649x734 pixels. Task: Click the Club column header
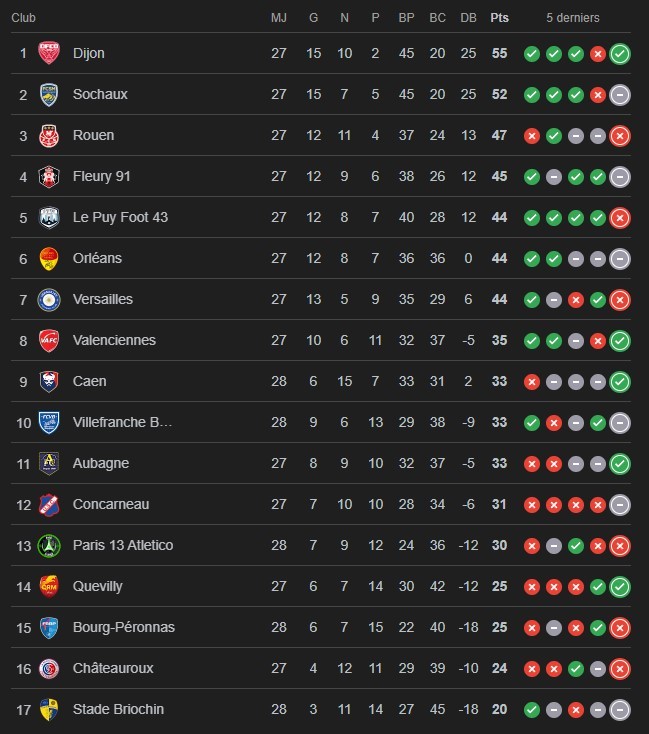[x=23, y=18]
